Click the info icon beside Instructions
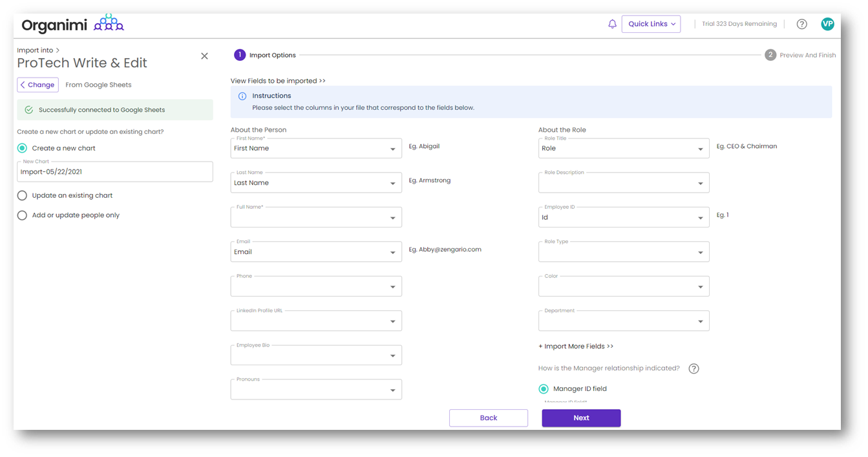Screen dimensions: 868x457 (242, 96)
